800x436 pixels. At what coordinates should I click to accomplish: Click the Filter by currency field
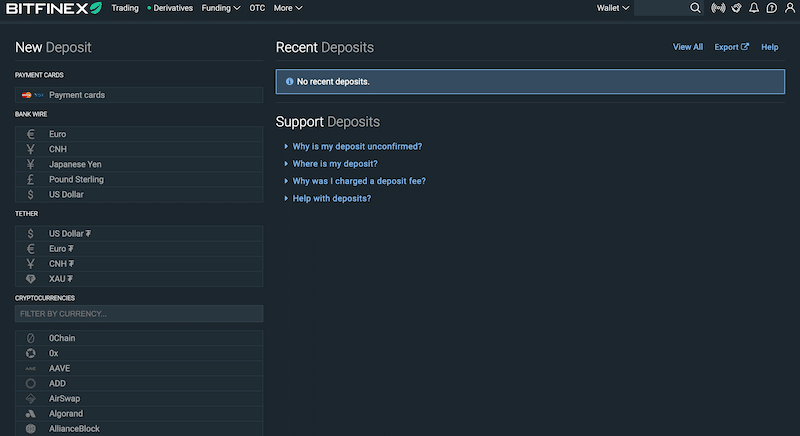coord(139,314)
